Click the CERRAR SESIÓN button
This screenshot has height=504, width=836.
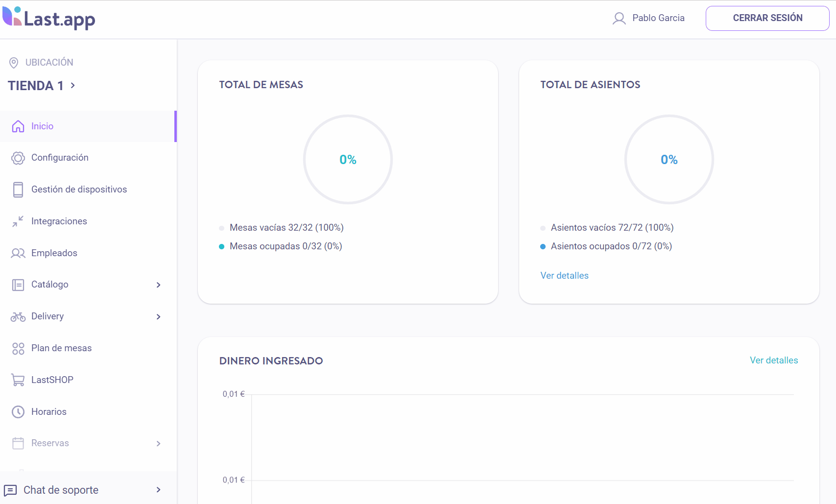tap(767, 18)
